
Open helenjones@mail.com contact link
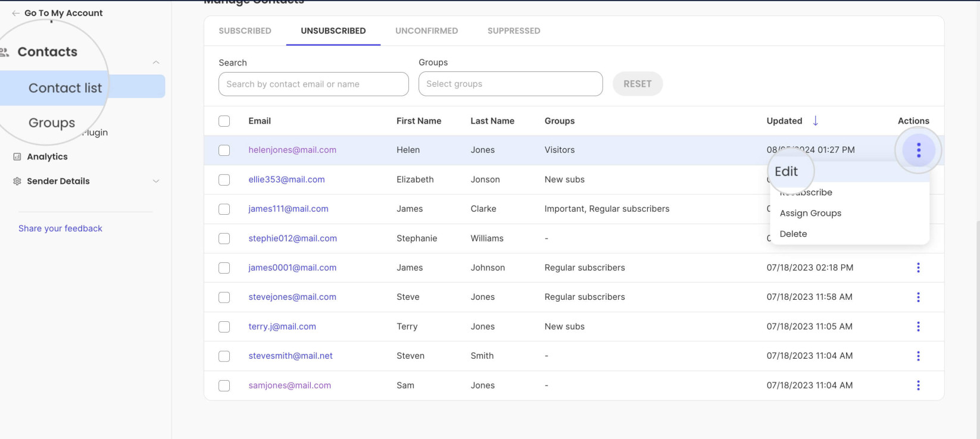point(292,150)
